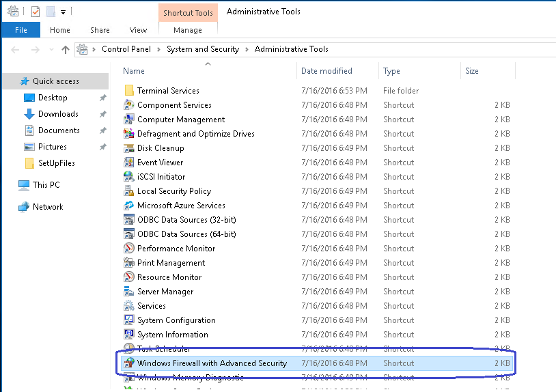Click the Local Security Policy icon
The width and height of the screenshot is (556, 392).
[128, 191]
